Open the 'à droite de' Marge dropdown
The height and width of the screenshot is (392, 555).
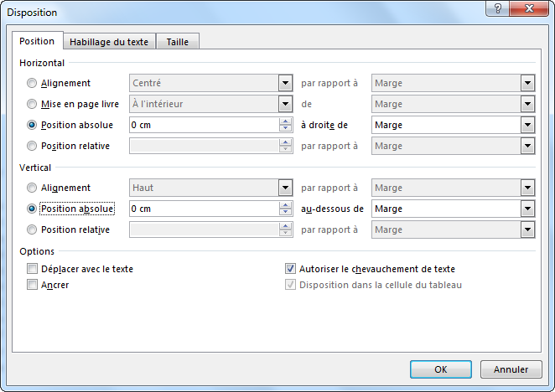tap(526, 125)
